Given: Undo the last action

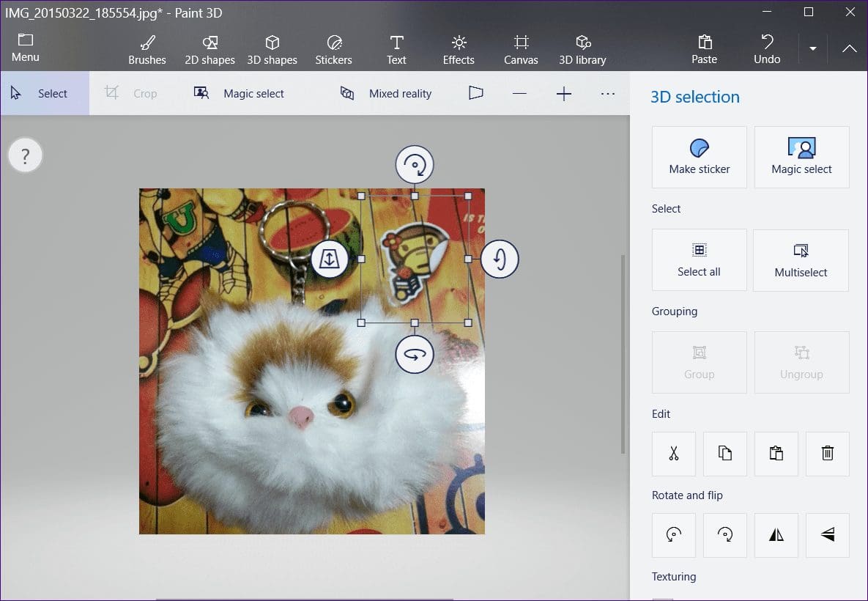Looking at the screenshot, I should pyautogui.click(x=767, y=50).
